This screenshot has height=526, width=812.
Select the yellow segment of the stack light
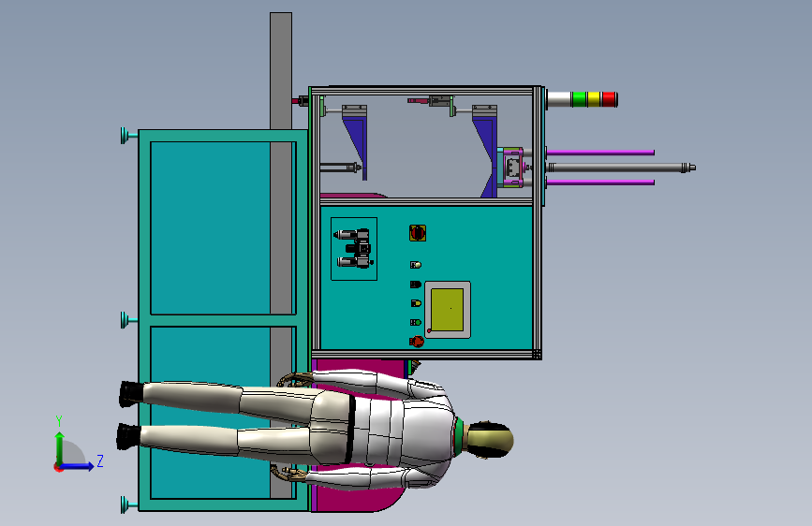click(x=594, y=99)
